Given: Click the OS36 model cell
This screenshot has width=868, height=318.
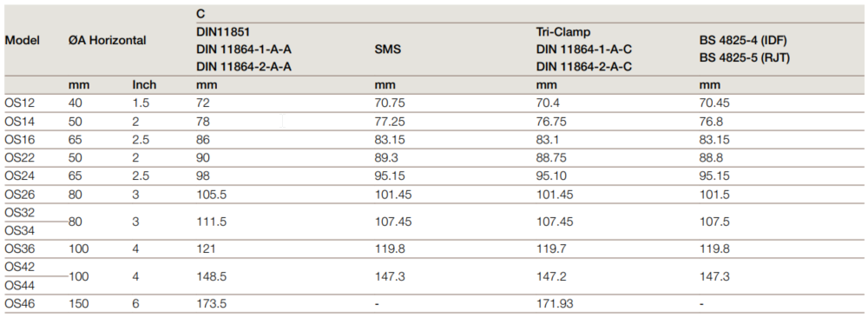Looking at the screenshot, I should pyautogui.click(x=20, y=248).
